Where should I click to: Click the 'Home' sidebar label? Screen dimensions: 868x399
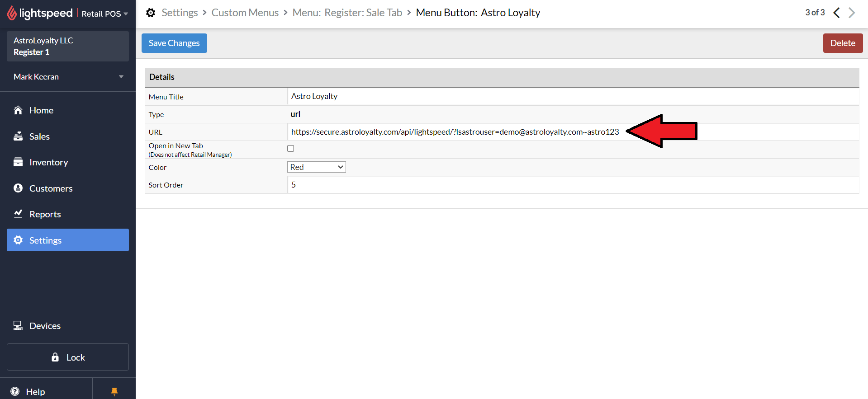click(41, 110)
